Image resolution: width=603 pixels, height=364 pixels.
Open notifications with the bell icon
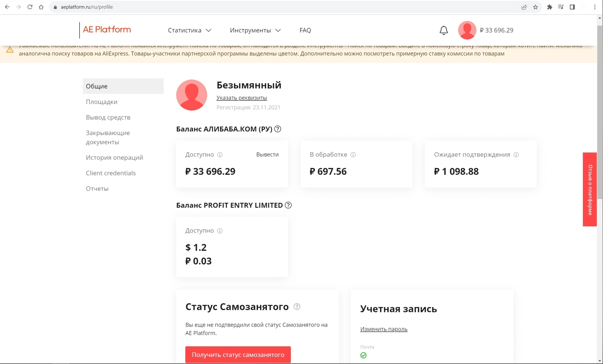(x=444, y=30)
